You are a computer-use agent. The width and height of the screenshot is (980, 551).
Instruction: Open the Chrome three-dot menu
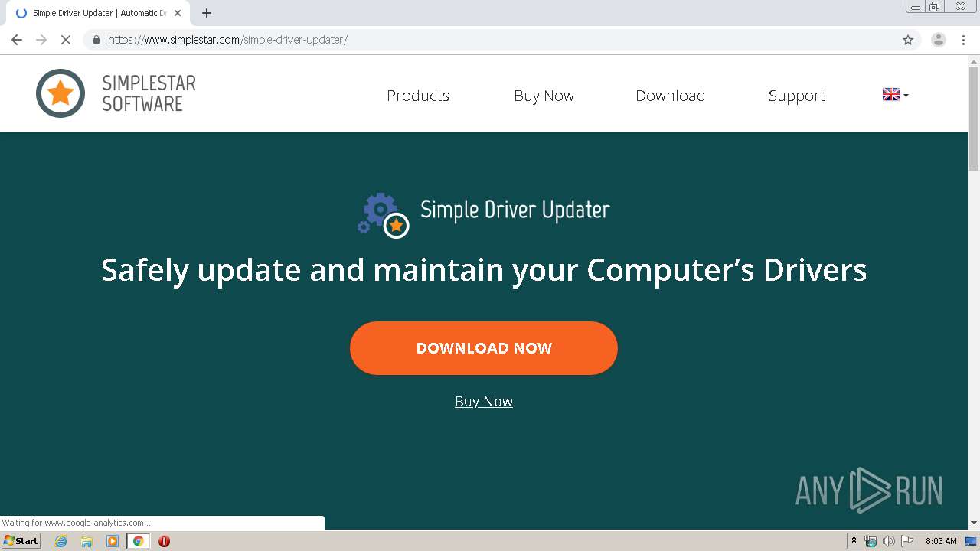point(964,40)
